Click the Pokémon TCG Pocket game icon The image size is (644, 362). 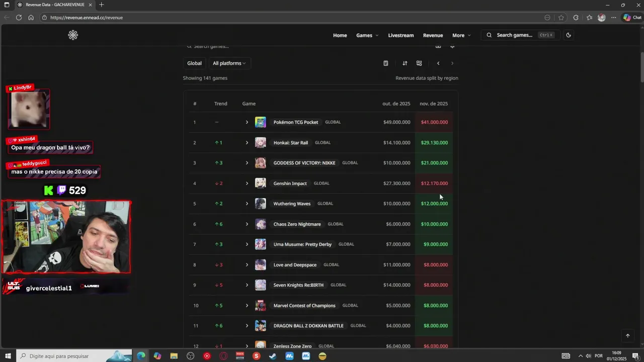pyautogui.click(x=260, y=122)
